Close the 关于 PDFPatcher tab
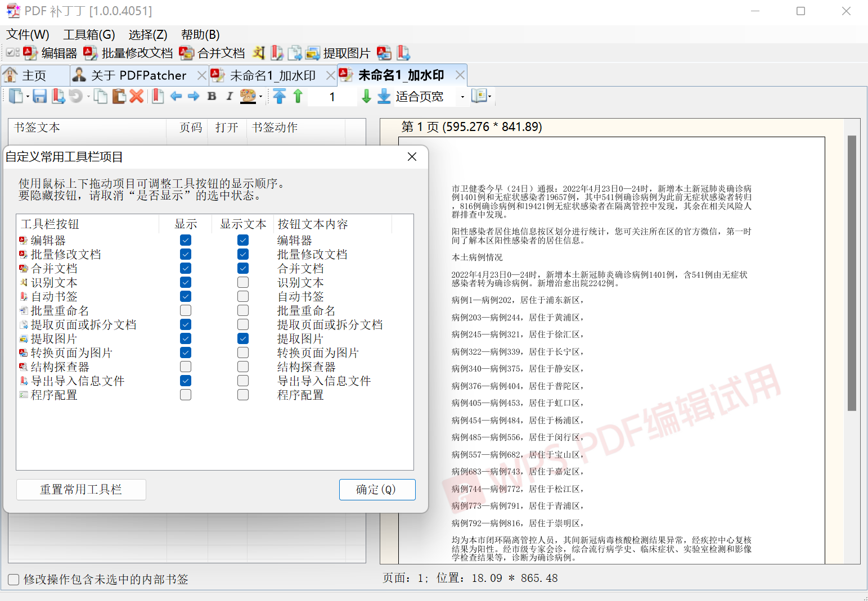Screen dimensions: 868x601 coord(202,75)
